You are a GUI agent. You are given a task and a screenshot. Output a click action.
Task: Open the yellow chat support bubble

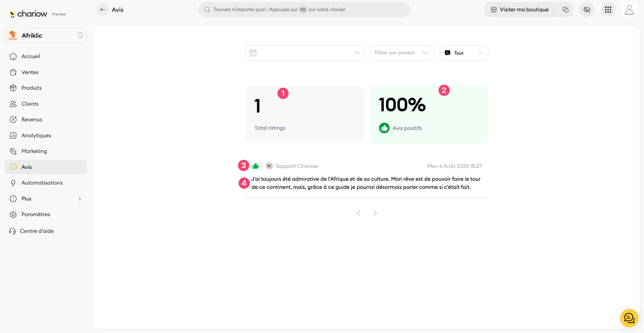click(629, 318)
